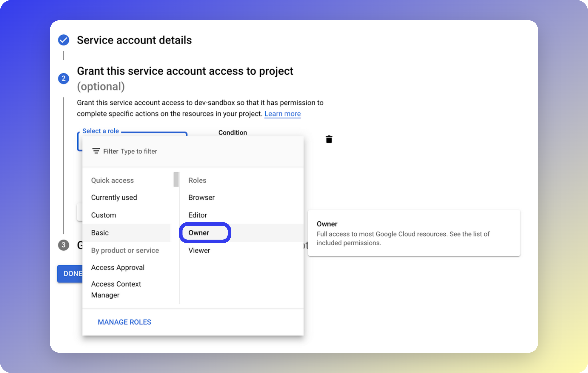Image resolution: width=588 pixels, height=373 pixels.
Task: Click the MANAGE ROLES link
Action: click(x=124, y=322)
